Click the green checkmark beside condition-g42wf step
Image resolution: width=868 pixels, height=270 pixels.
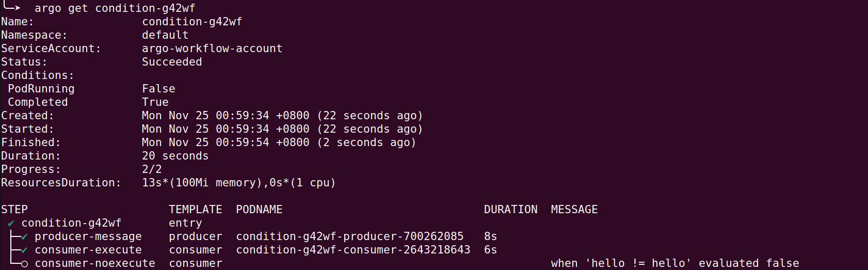pyautogui.click(x=11, y=224)
